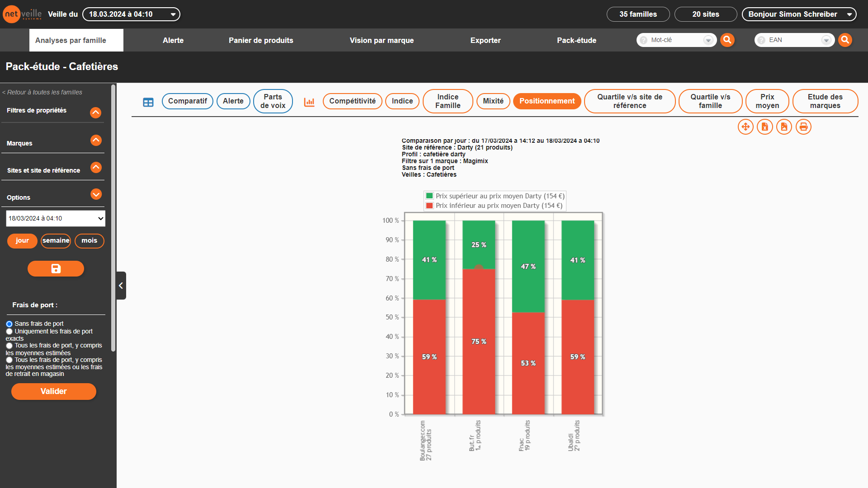Click the fullscreen move-arrows icon
Screen dimensions: 868x488
[745, 127]
